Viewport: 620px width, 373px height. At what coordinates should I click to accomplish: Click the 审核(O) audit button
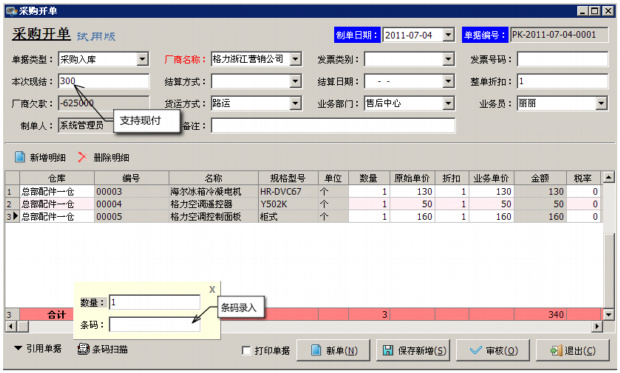click(493, 350)
